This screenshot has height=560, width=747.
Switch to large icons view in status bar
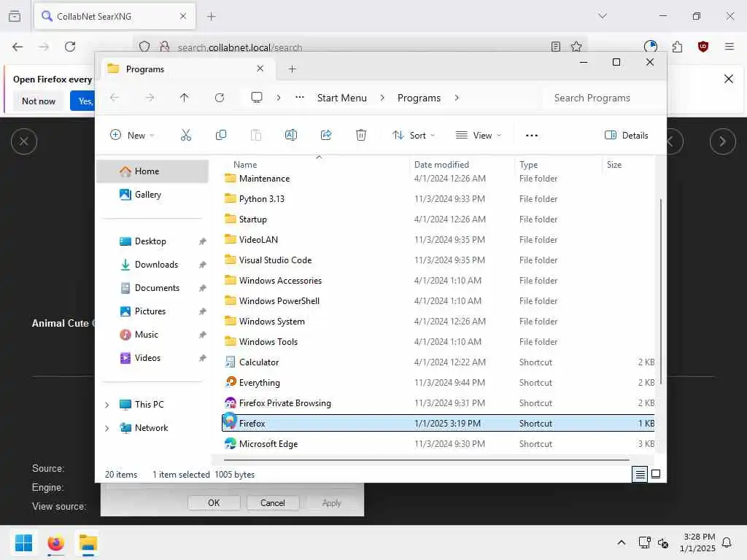pos(656,474)
